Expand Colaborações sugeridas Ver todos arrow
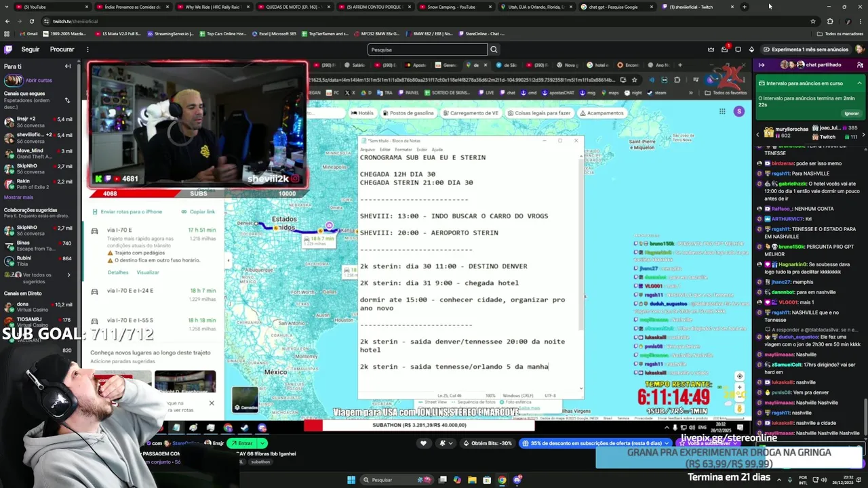Screen dimensions: 868x488 tap(68, 274)
